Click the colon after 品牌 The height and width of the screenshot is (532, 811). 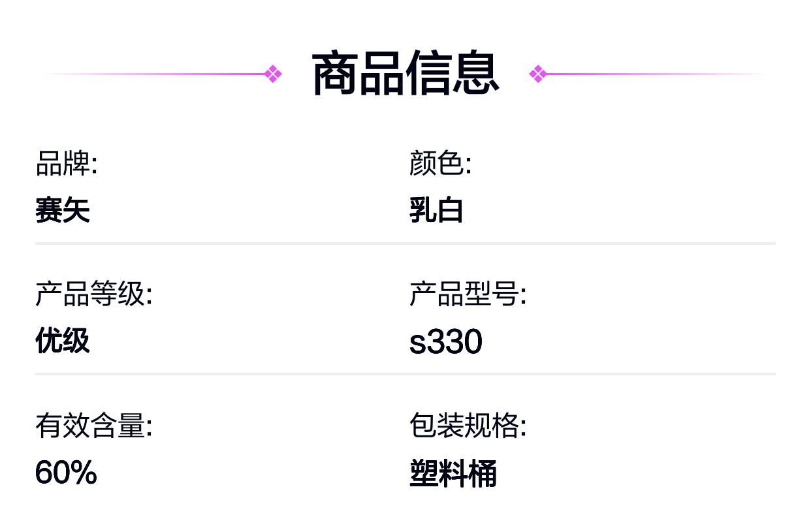(95, 164)
